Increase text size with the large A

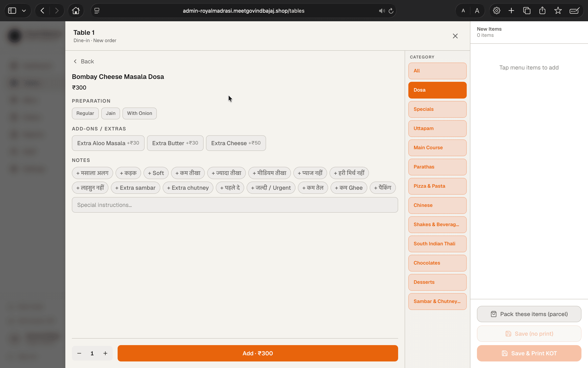coord(477,11)
